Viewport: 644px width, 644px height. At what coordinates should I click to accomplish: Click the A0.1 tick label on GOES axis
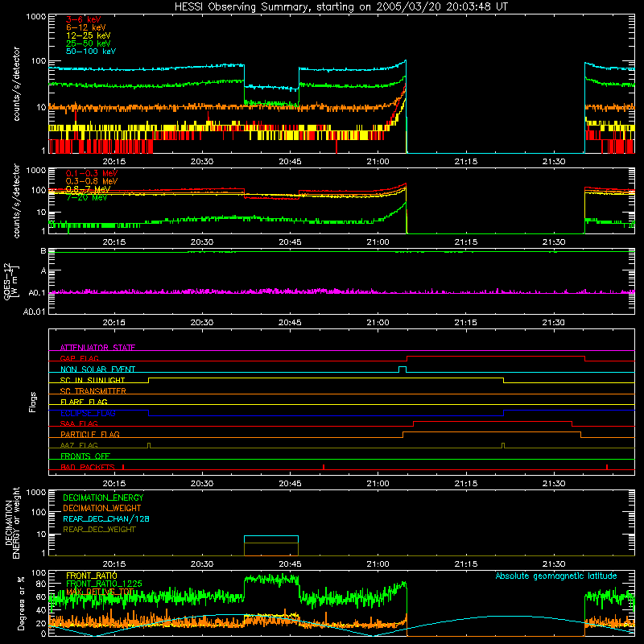[x=36, y=293]
